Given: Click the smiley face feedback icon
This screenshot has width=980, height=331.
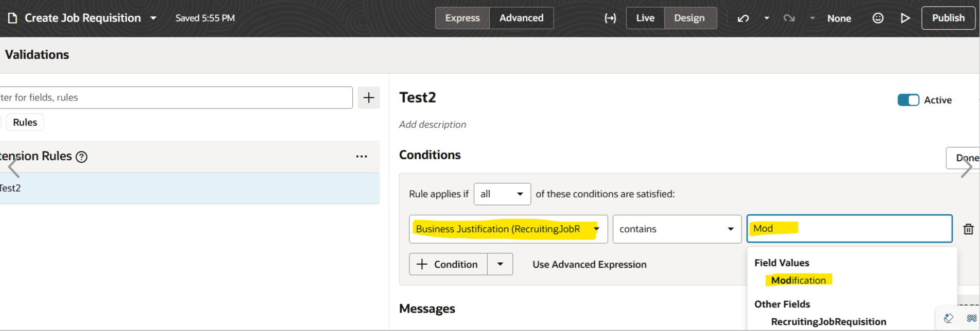Looking at the screenshot, I should (878, 19).
